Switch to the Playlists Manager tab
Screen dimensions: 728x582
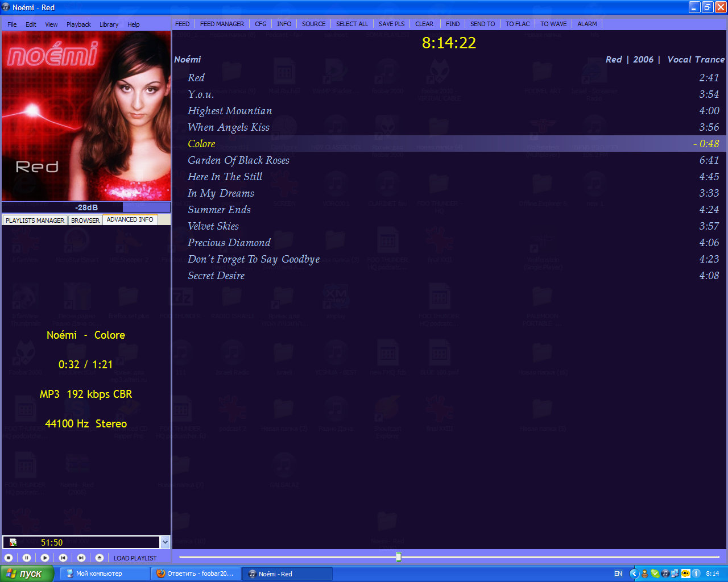pos(35,221)
